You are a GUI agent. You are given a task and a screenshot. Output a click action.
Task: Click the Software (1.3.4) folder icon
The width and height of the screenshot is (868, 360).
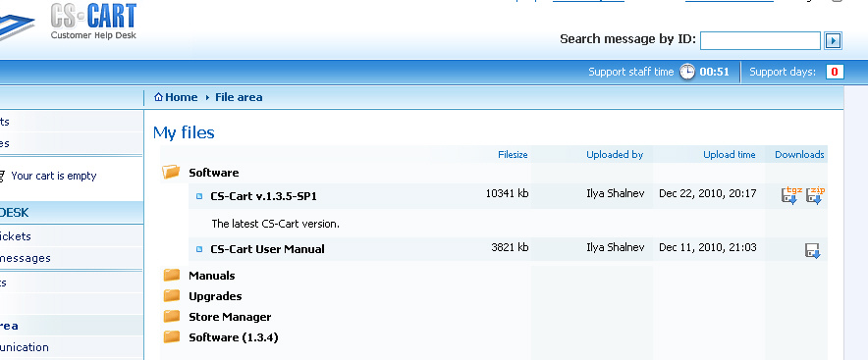pyautogui.click(x=172, y=336)
